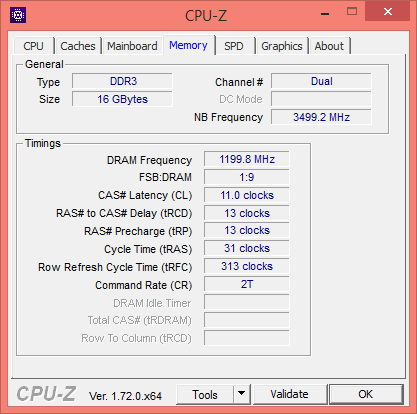Close the CPU-Z window
This screenshot has height=414, width=417.
(388, 11)
